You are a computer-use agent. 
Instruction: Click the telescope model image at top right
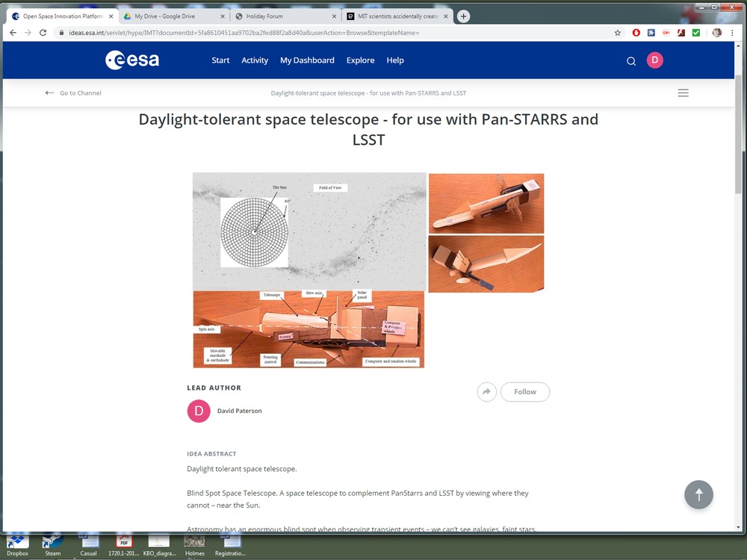[486, 203]
